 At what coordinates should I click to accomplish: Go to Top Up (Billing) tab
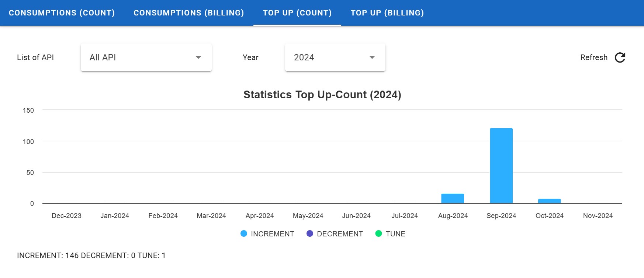[387, 13]
